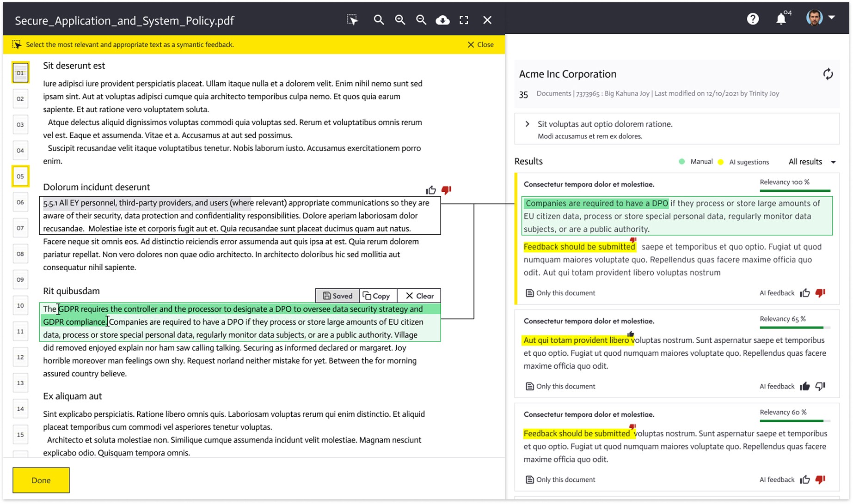The width and height of the screenshot is (853, 504).
Task: Open the All results filter dropdown
Action: click(812, 162)
